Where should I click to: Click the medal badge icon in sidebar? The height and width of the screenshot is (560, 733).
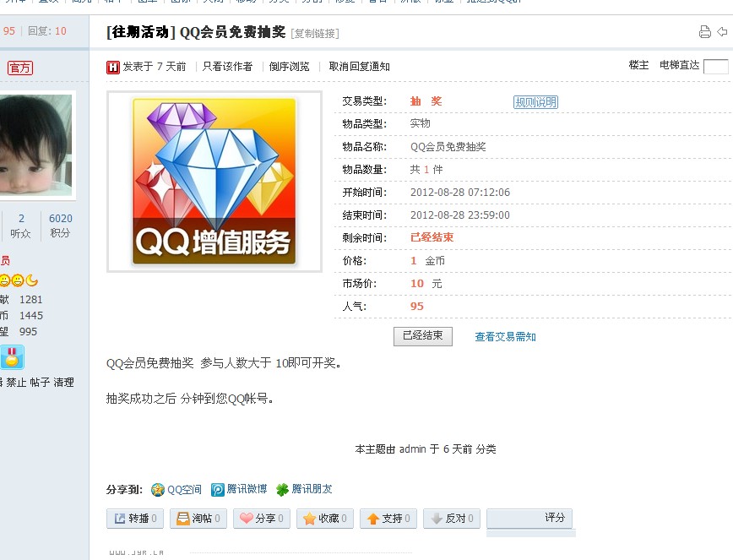[12, 357]
